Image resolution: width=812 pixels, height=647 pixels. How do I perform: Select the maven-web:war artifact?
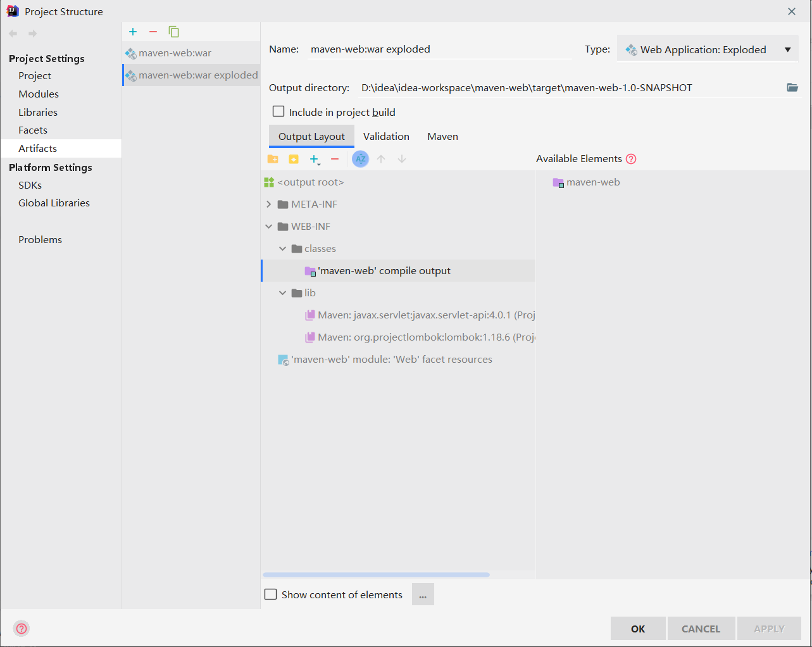point(191,53)
